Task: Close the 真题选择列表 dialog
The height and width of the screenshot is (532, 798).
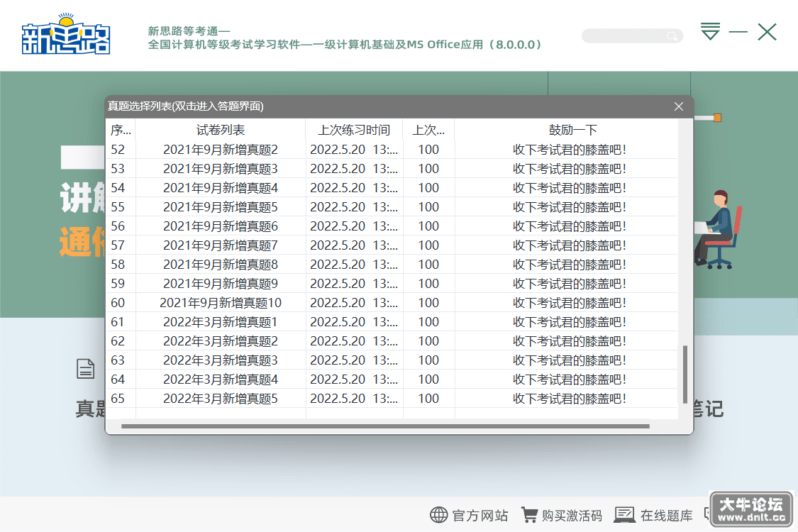Action: tap(678, 106)
